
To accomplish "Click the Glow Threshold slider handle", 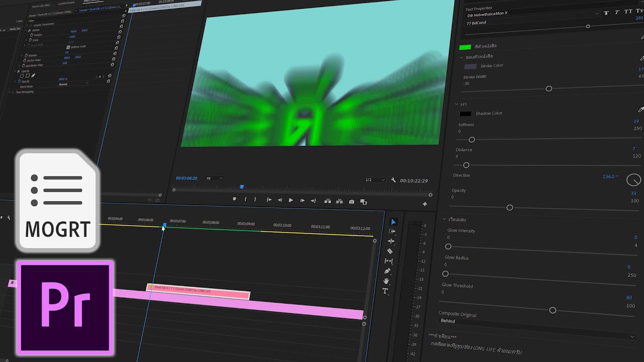I will click(x=552, y=310).
